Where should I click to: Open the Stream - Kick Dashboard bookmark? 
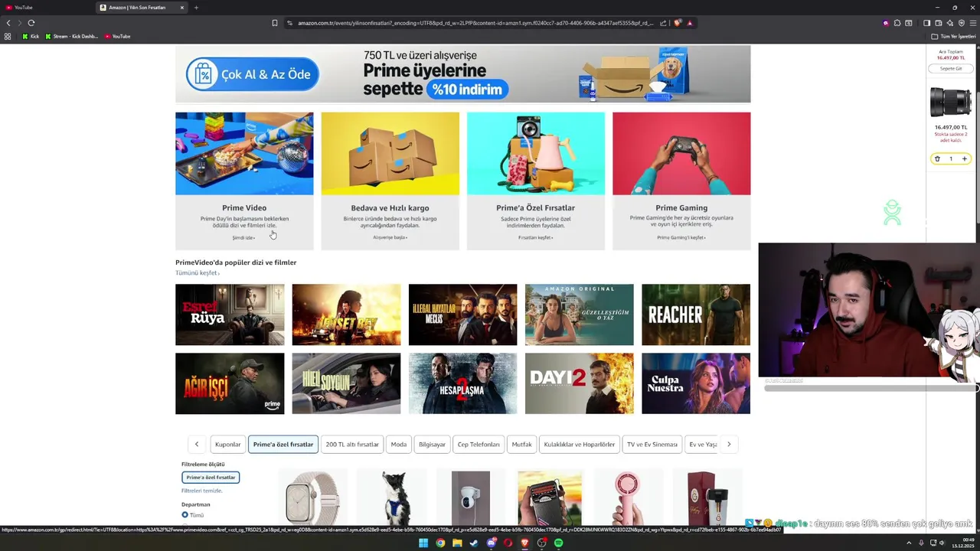(x=71, y=36)
